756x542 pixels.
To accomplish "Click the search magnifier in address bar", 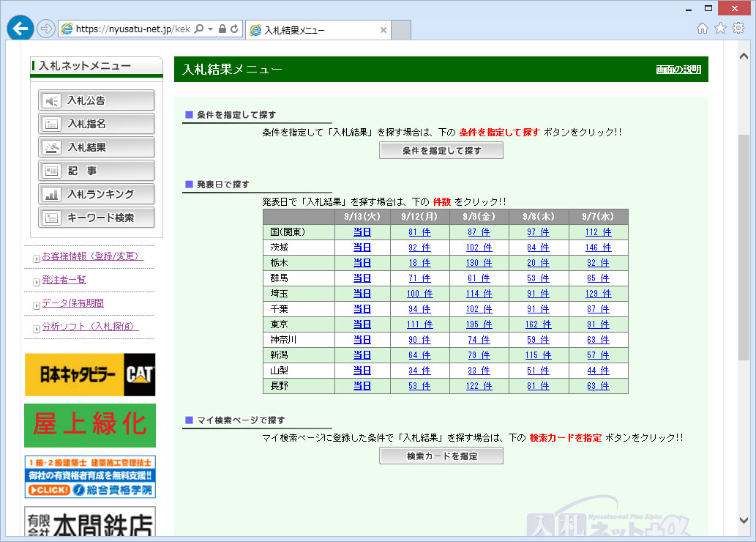I will tap(198, 29).
